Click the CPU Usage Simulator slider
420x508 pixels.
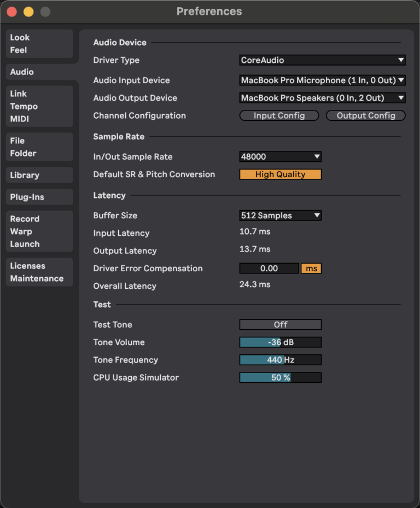coord(280,378)
